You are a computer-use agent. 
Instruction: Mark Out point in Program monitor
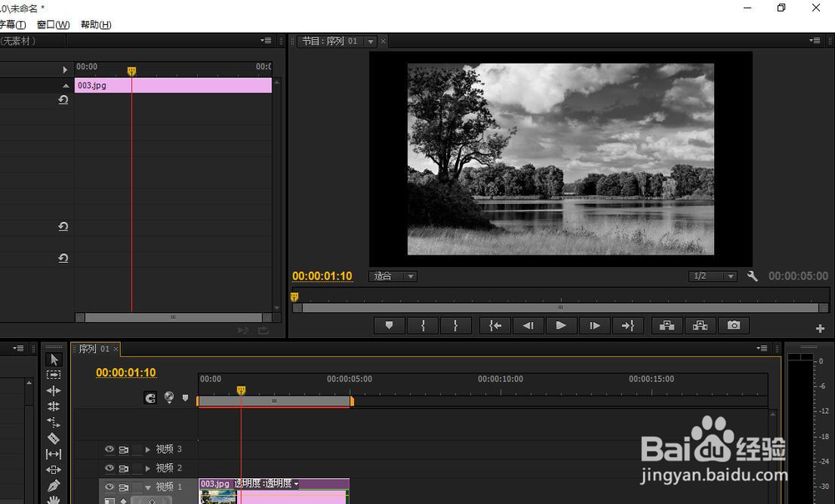[455, 325]
